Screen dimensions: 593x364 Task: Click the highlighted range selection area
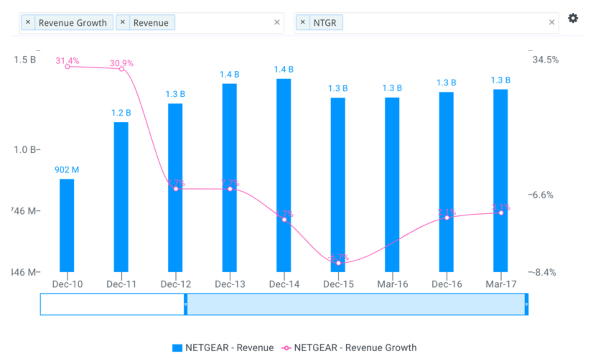[x=356, y=304]
